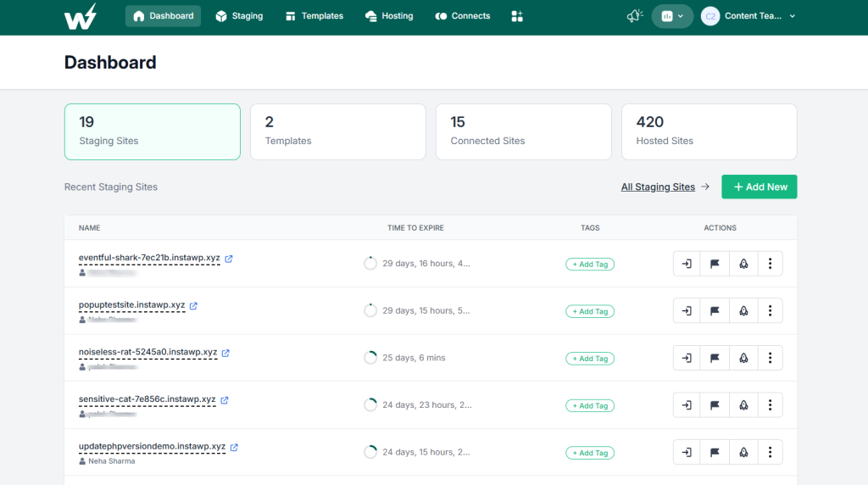Click the TAGS column header

[x=590, y=228]
